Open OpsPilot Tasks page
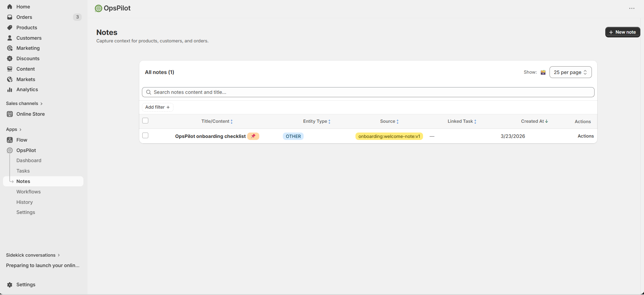Screen dimensions: 644x295 [x=23, y=171]
